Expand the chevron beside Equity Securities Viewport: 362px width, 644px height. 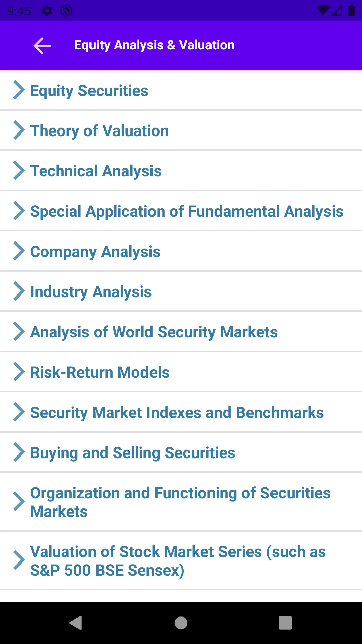pos(19,90)
